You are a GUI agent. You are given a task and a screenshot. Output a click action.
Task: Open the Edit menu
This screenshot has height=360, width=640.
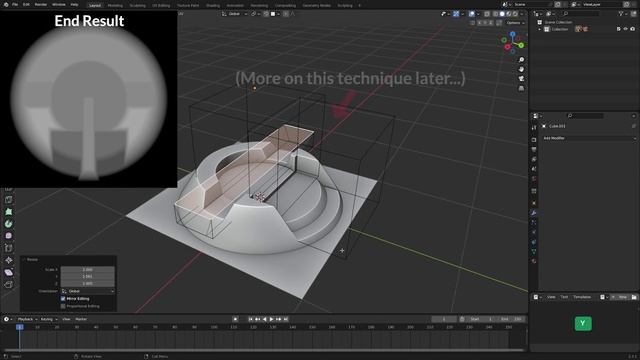[26, 4]
